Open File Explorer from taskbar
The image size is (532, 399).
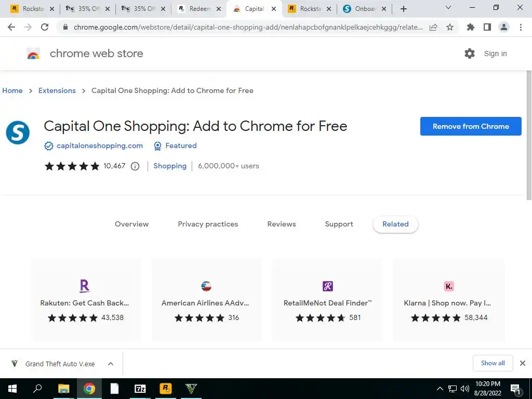(63, 389)
